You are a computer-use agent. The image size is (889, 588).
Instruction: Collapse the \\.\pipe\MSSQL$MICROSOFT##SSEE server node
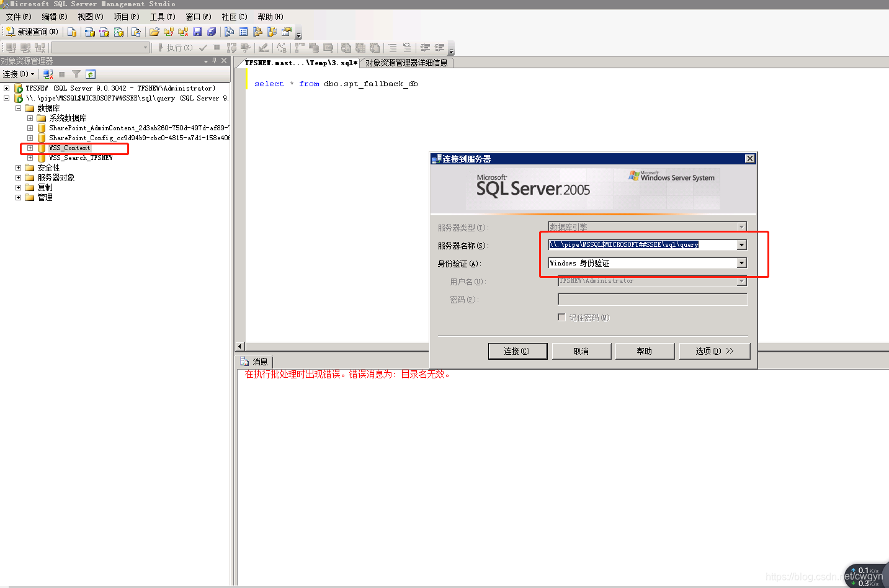pyautogui.click(x=7, y=98)
